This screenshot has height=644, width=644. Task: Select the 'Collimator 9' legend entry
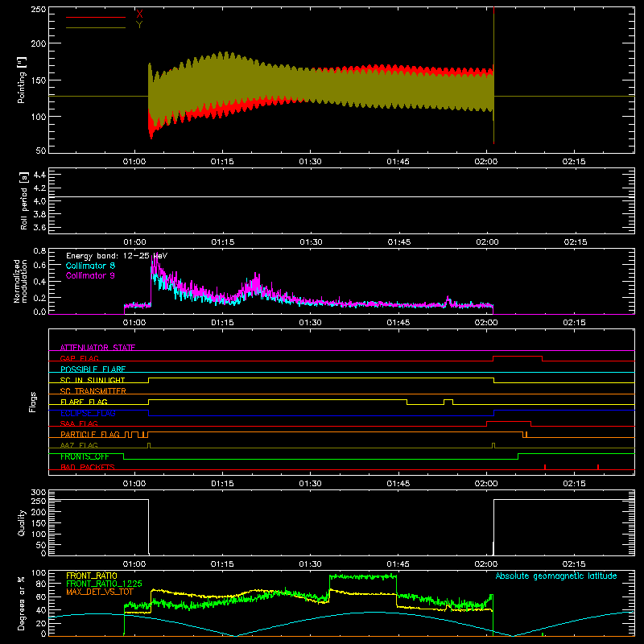point(90,275)
